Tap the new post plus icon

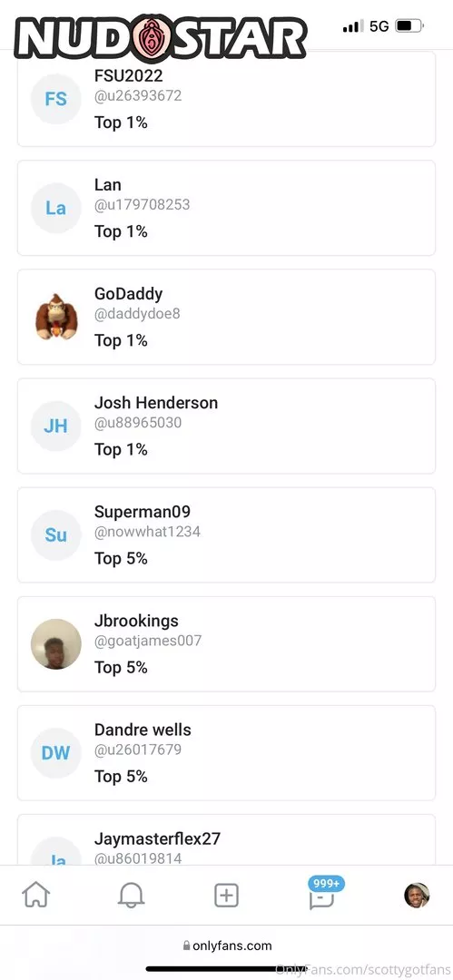227,895
